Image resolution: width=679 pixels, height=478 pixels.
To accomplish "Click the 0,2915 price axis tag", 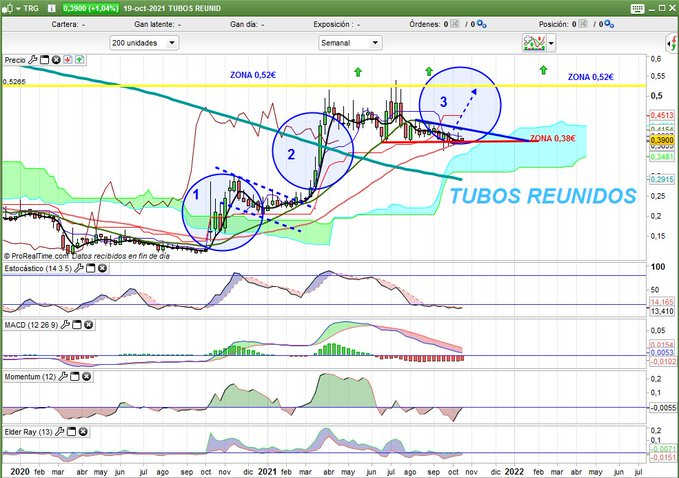I will click(x=663, y=179).
